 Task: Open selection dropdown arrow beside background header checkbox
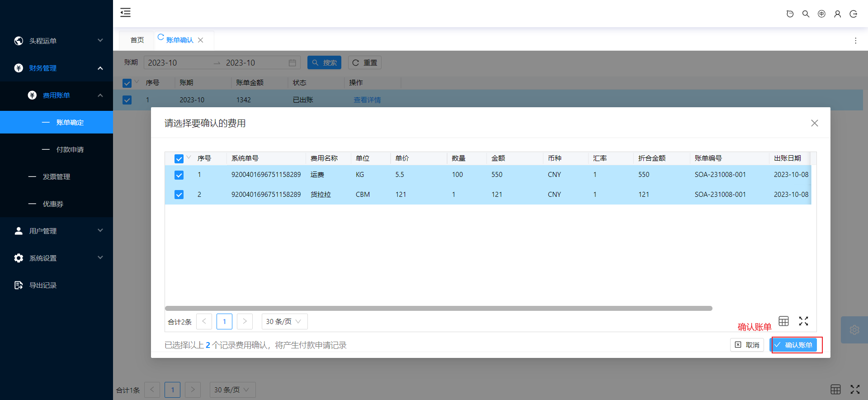pyautogui.click(x=137, y=82)
